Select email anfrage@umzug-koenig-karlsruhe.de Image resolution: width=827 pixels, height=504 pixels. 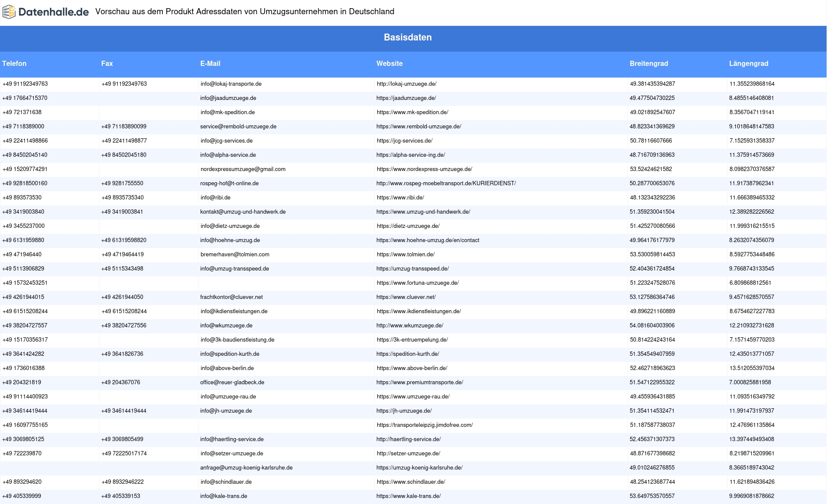tap(246, 468)
